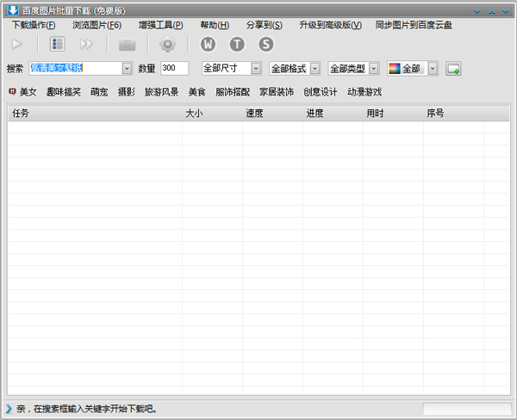Image resolution: width=517 pixels, height=420 pixels.
Task: Click the round W share icon
Action: pos(208,44)
